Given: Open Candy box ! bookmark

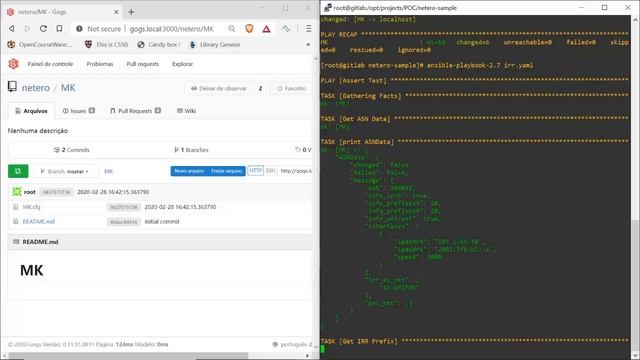Looking at the screenshot, I should (x=158, y=44).
